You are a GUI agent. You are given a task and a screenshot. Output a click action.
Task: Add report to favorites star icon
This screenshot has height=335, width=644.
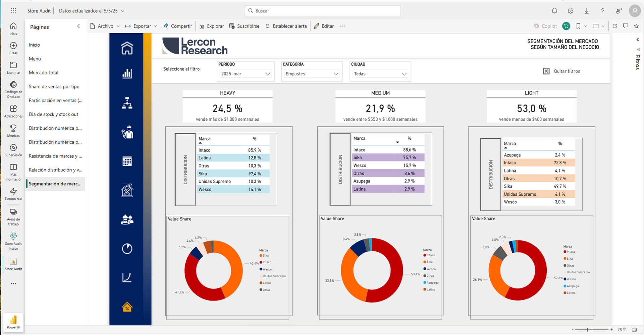(x=636, y=26)
